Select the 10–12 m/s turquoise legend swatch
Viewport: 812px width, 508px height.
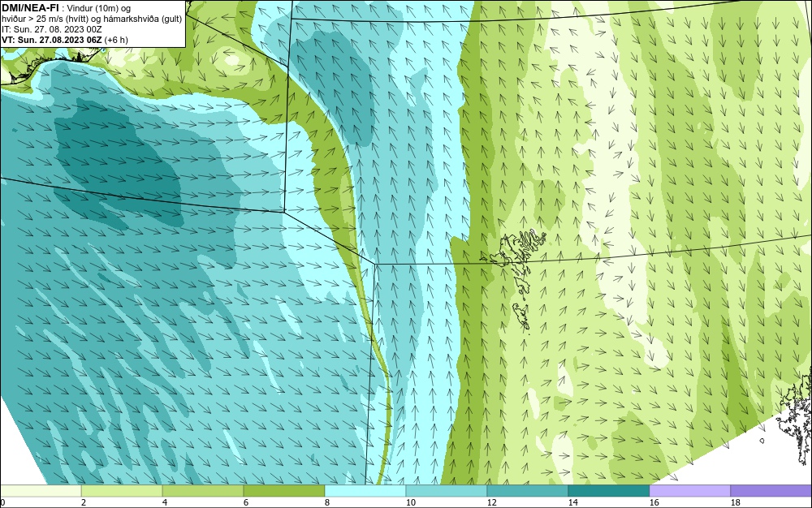point(447,490)
